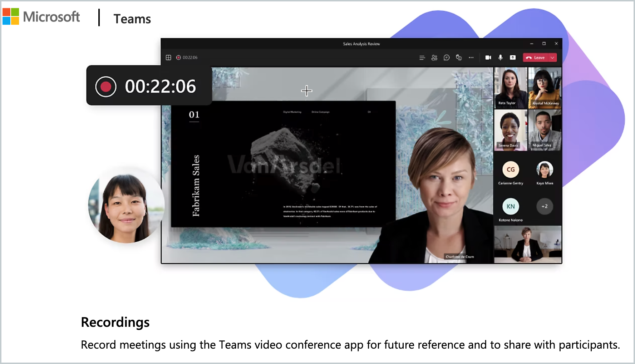Mute the microphone
Viewport: 635px width, 364px height.
coord(500,58)
